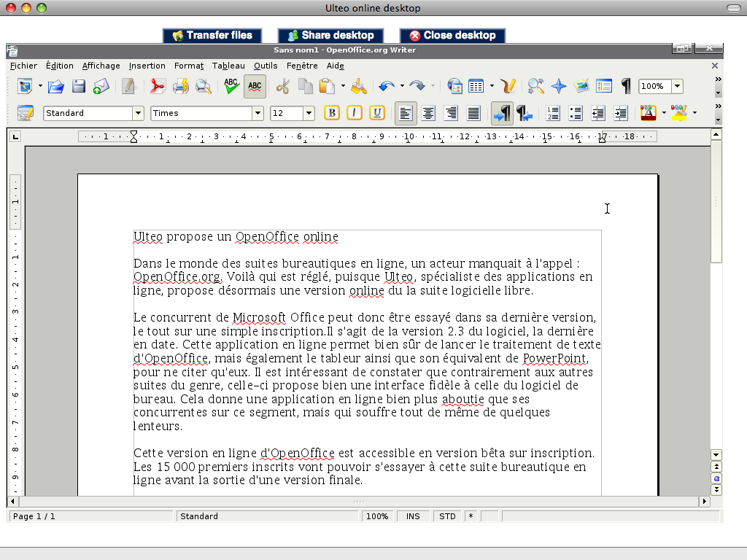Click the Share desktop button
The width and height of the screenshot is (747, 560).
(x=330, y=35)
